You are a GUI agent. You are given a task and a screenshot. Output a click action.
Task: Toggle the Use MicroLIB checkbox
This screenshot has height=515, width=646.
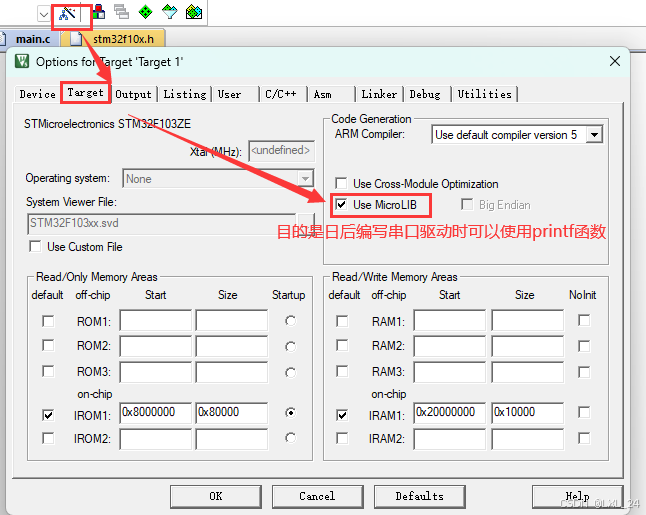341,204
